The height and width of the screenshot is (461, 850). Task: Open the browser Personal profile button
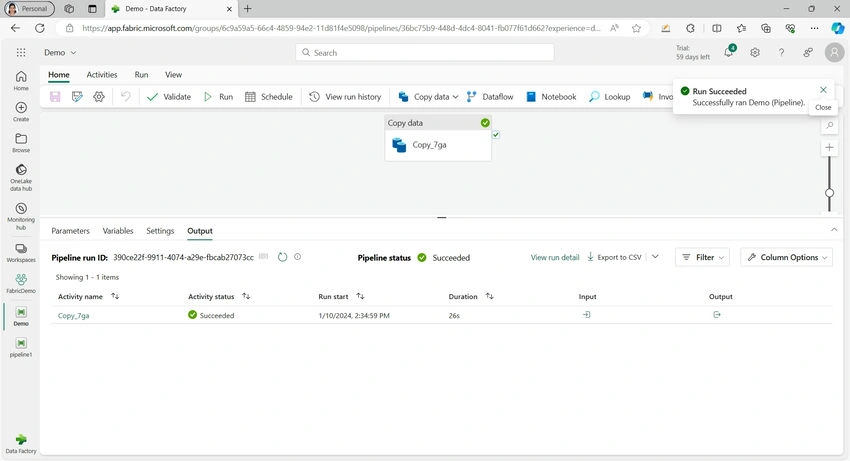pyautogui.click(x=29, y=9)
